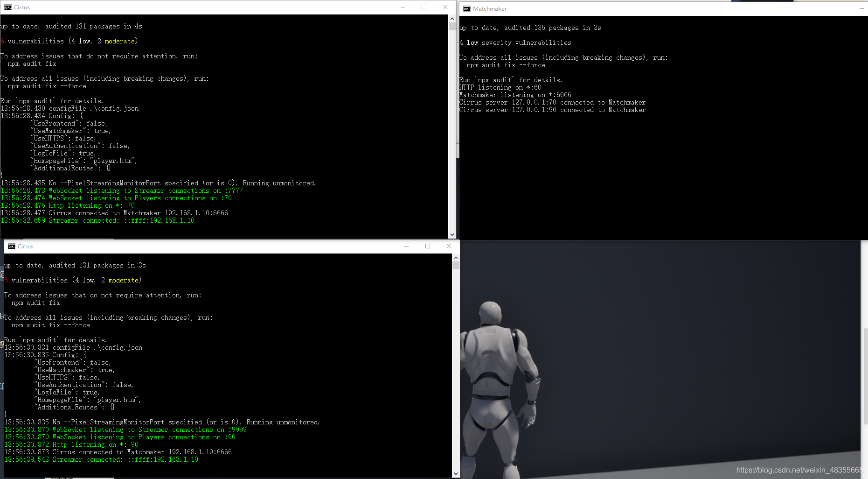Click 'audited 131 packages in 4s' line
868x479 pixels.
(x=71, y=26)
